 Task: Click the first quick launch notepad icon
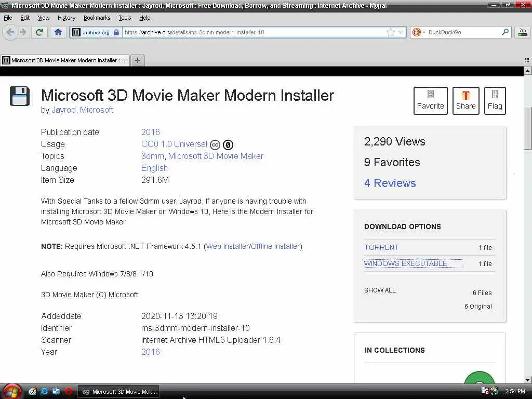click(x=32, y=392)
